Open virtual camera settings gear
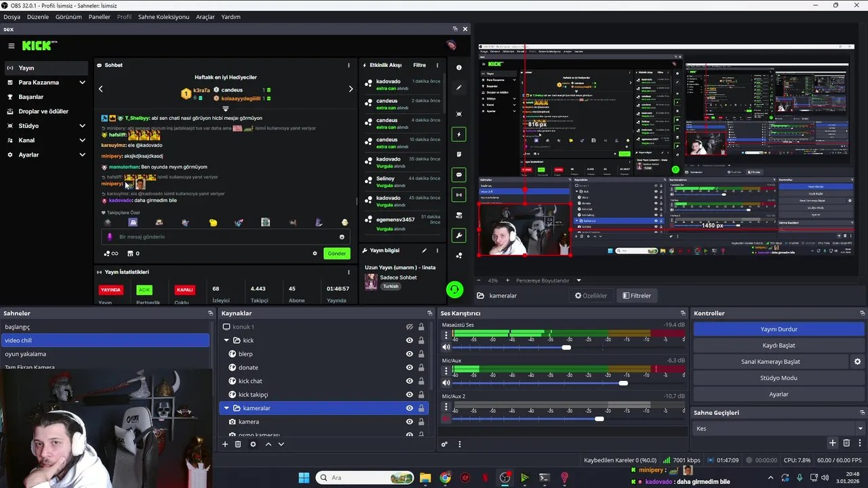868x488 pixels. pos(857,361)
